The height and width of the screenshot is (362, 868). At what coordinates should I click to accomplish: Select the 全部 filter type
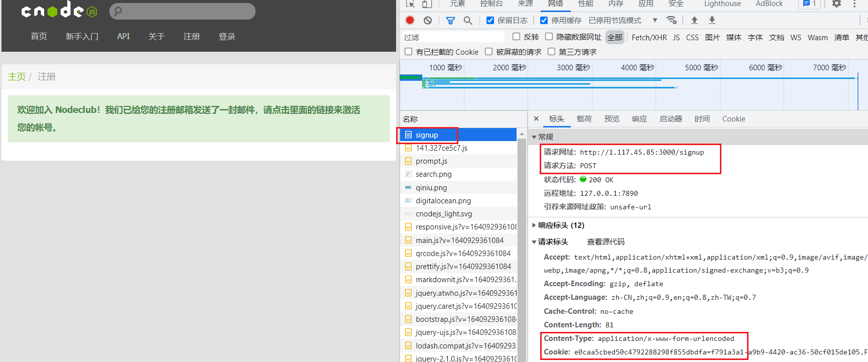614,38
